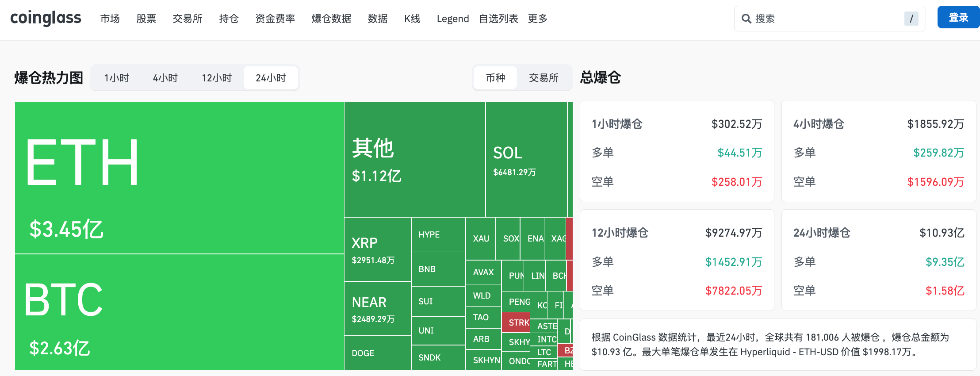Click the 1小时爆仓 value $302.52万

pyautogui.click(x=737, y=124)
